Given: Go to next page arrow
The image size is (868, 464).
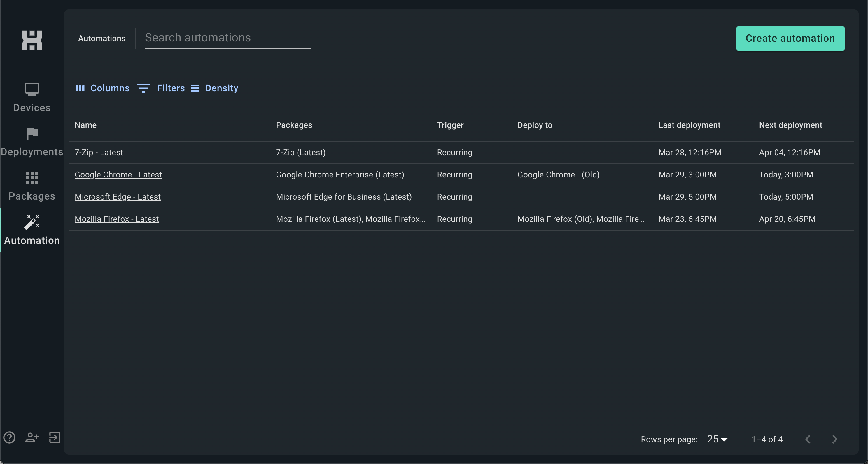Looking at the screenshot, I should [835, 439].
